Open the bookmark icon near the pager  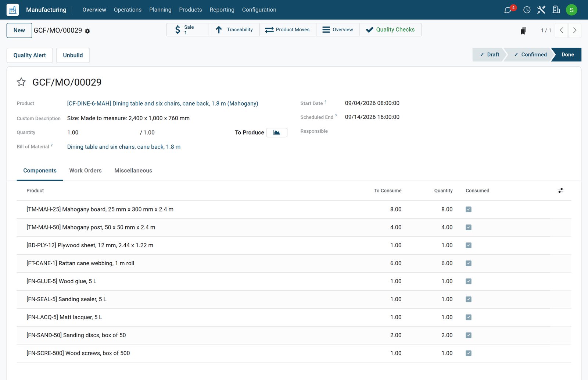(523, 31)
